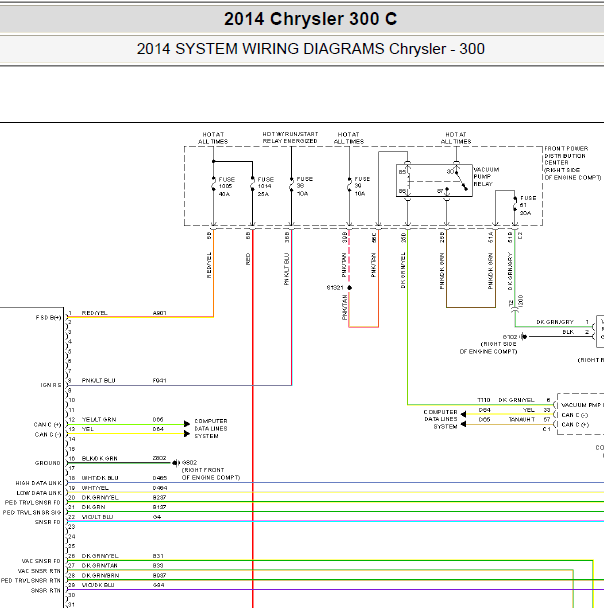Click the G802 ground symbol
This screenshot has width=604, height=608.
coord(176,463)
